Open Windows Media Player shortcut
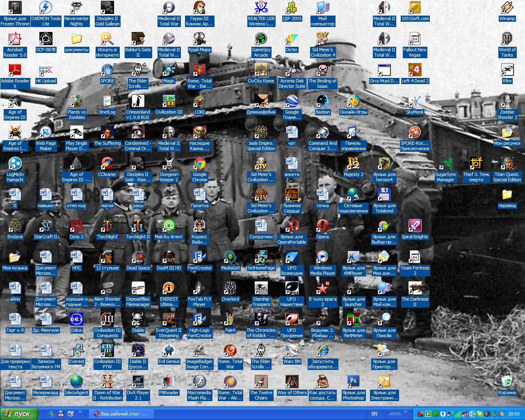525x420 pixels. [322, 263]
